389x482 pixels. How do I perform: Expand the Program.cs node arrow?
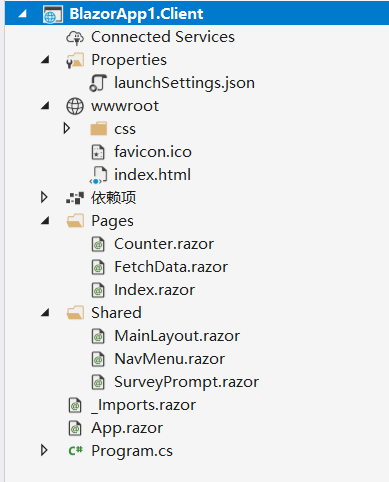click(x=44, y=450)
